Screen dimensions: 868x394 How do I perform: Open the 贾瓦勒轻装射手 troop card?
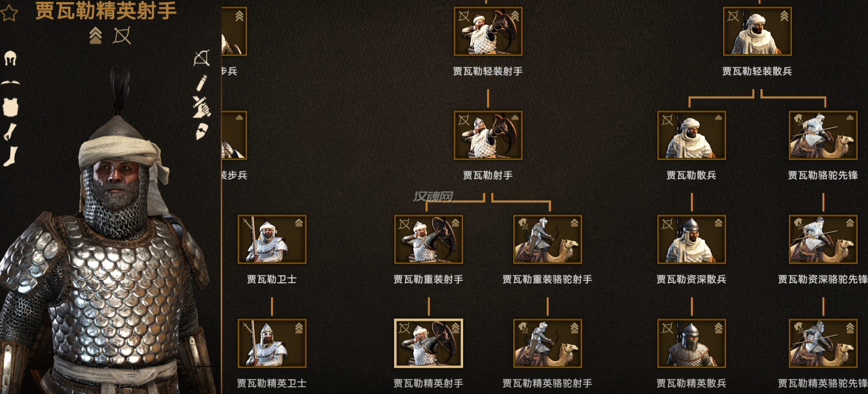pos(488,32)
